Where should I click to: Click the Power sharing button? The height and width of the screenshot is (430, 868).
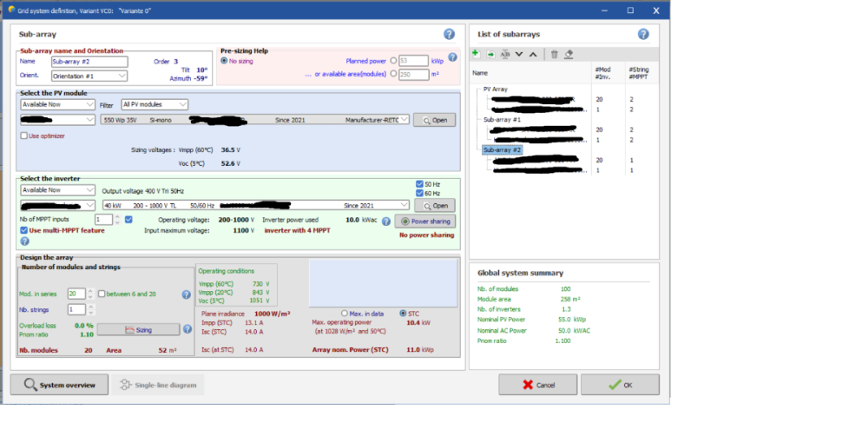(425, 221)
